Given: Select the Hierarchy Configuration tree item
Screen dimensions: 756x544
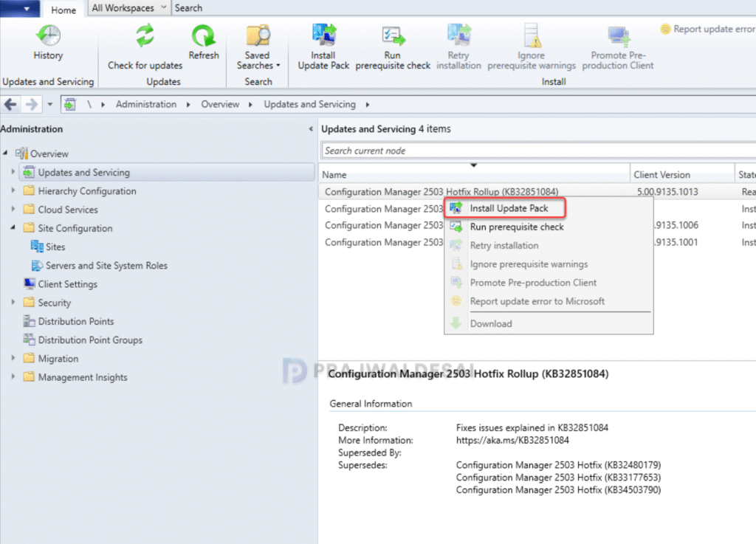Looking at the screenshot, I should coord(87,191).
